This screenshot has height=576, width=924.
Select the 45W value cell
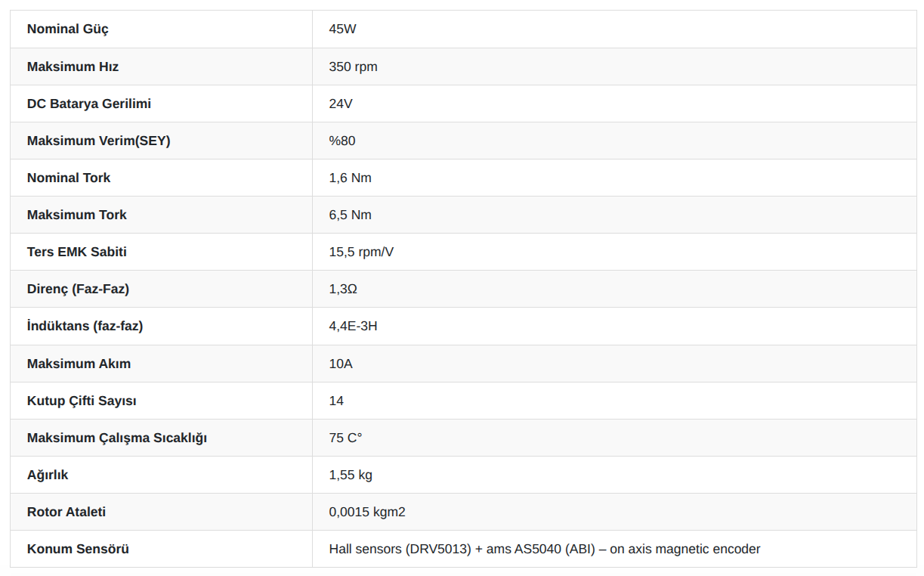pos(614,29)
